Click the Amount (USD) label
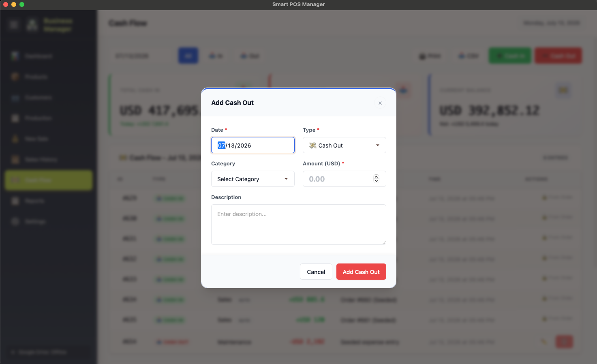This screenshot has height=364, width=597. click(x=323, y=163)
